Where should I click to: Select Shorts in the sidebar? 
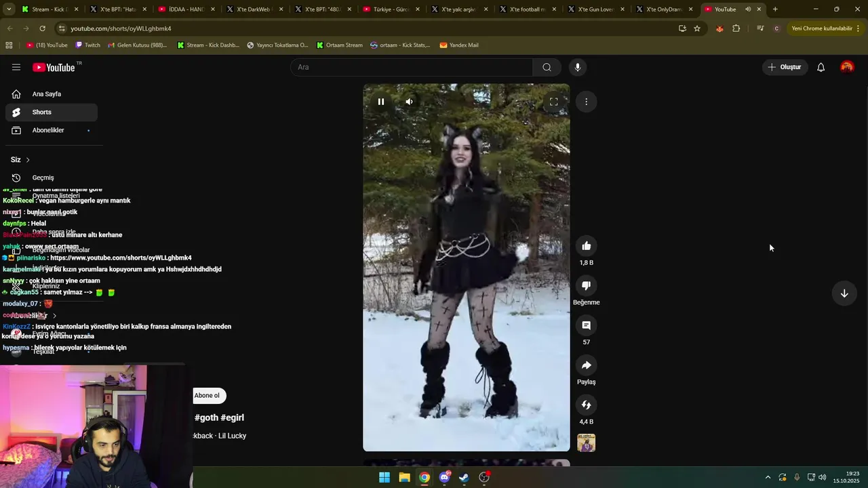(51, 112)
